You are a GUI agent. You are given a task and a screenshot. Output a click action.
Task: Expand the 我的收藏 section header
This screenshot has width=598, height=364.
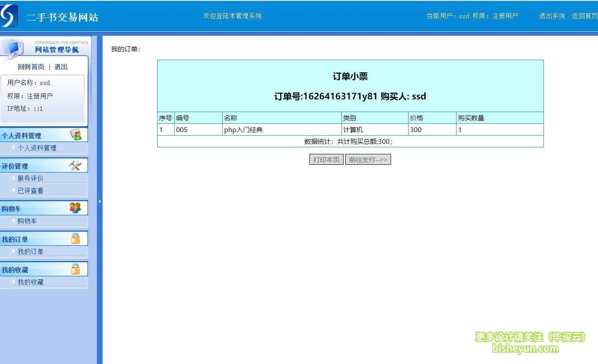44,269
